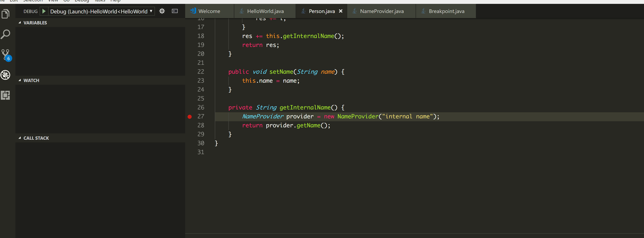Collapse the CALL STACK section
The image size is (644, 238).
tap(20, 138)
